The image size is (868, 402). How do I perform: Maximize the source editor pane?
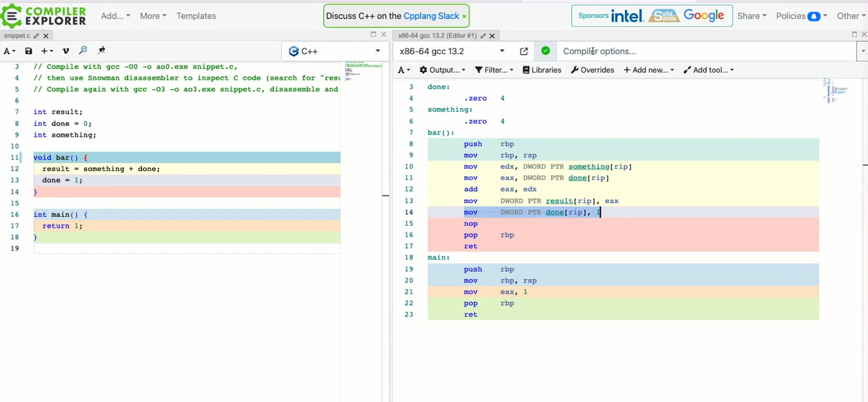[x=373, y=34]
